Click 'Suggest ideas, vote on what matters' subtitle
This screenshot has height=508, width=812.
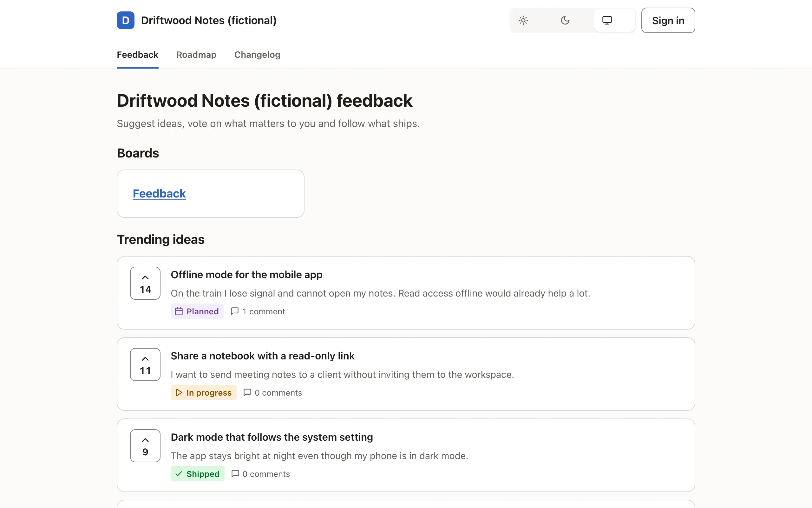(268, 124)
